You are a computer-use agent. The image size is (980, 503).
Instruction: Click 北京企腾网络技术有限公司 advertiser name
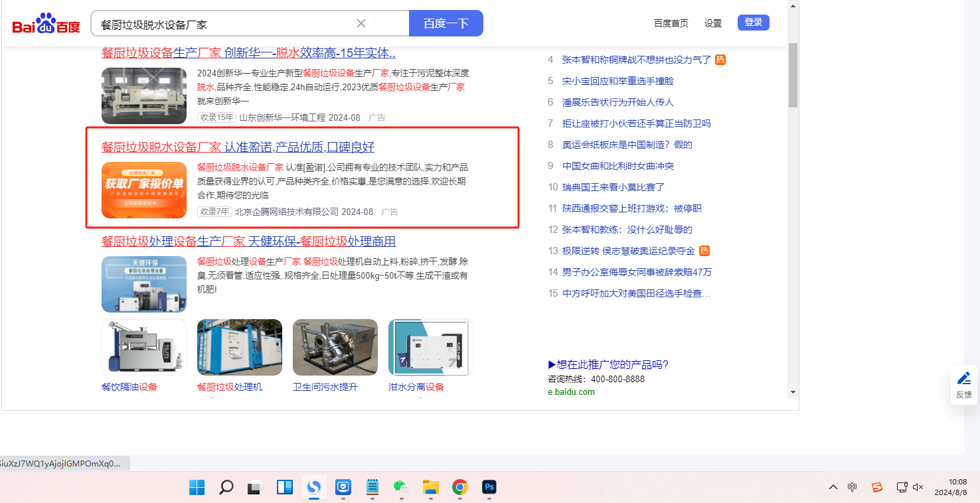click(287, 212)
